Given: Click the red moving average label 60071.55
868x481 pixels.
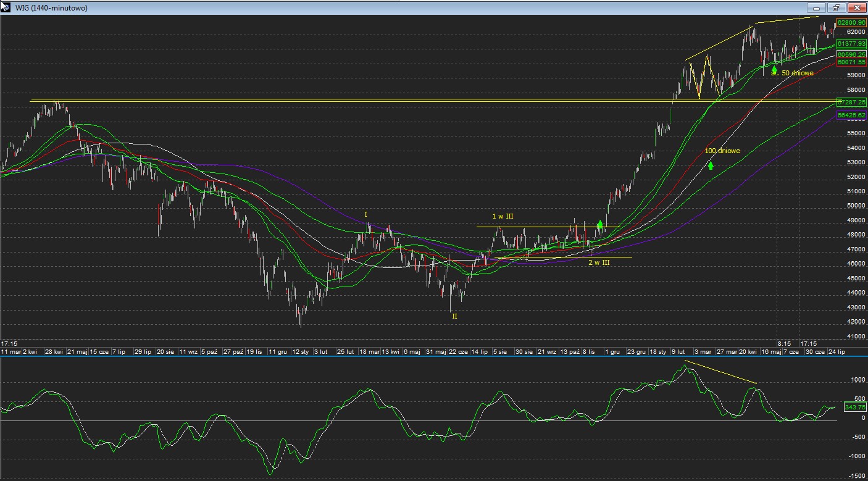Looking at the screenshot, I should pos(851,62).
